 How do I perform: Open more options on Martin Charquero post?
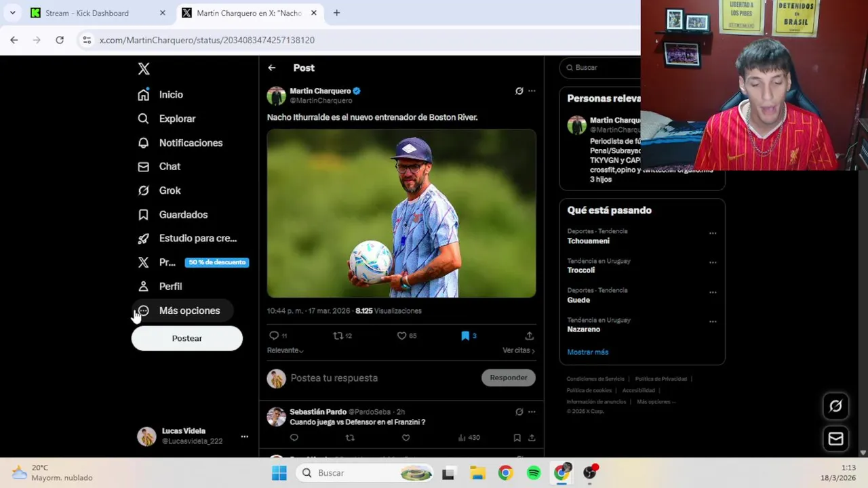pyautogui.click(x=532, y=91)
